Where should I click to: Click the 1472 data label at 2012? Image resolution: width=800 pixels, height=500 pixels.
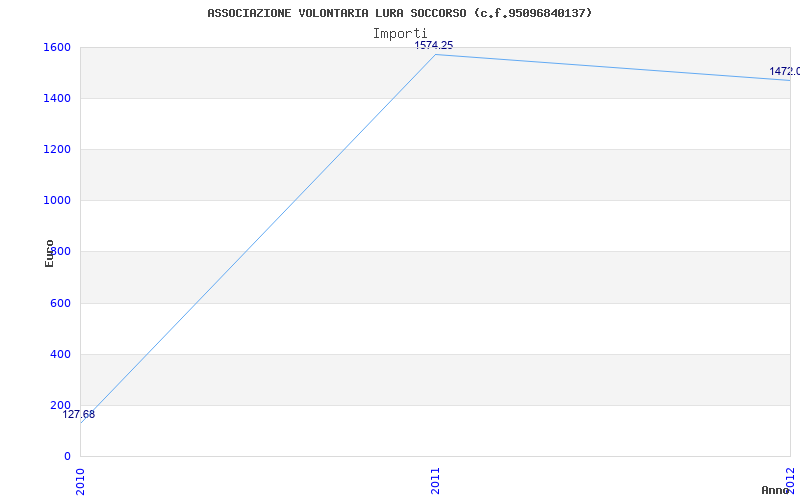click(785, 71)
